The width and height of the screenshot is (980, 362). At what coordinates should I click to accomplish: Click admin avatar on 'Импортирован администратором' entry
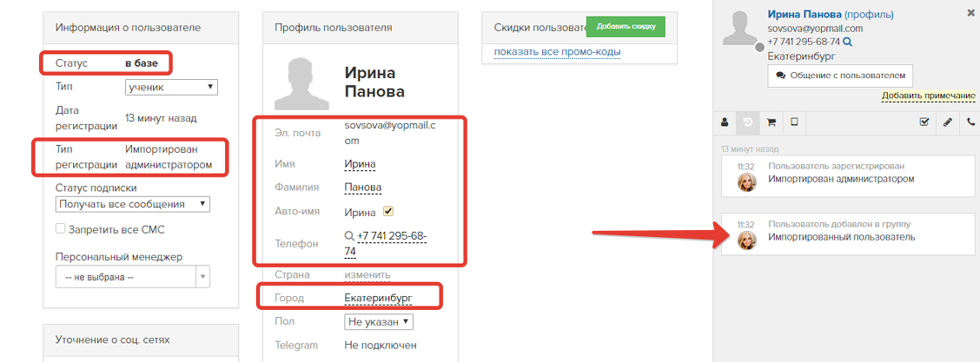coord(747,182)
